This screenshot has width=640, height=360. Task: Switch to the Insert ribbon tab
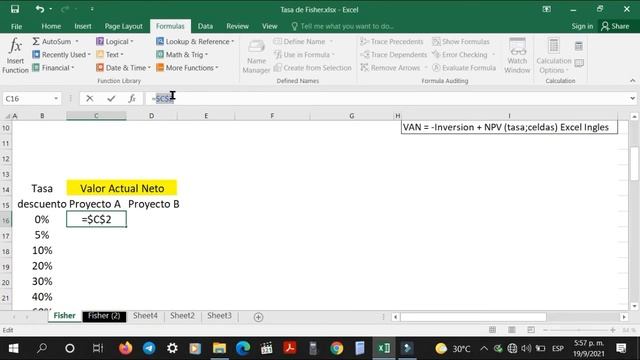(x=83, y=26)
